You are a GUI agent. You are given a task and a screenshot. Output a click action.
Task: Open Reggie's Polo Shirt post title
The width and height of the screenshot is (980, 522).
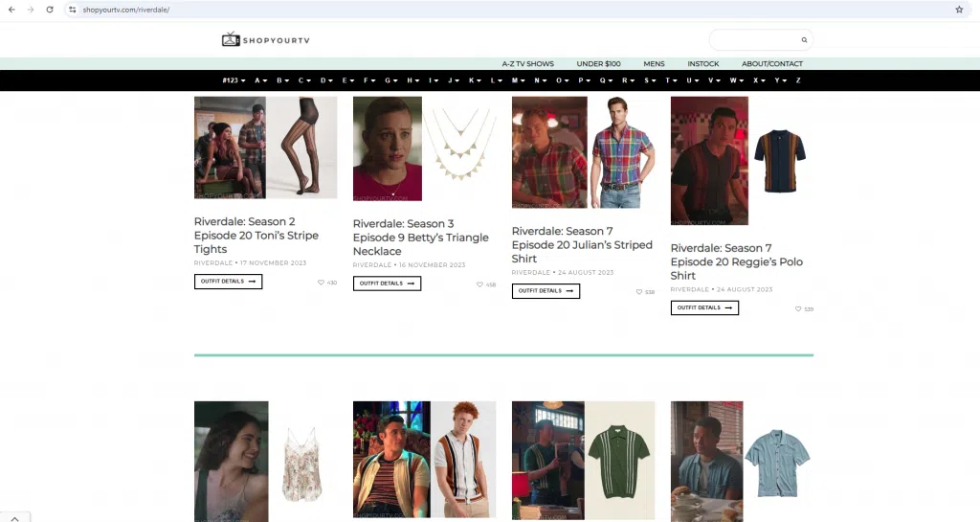tap(736, 261)
